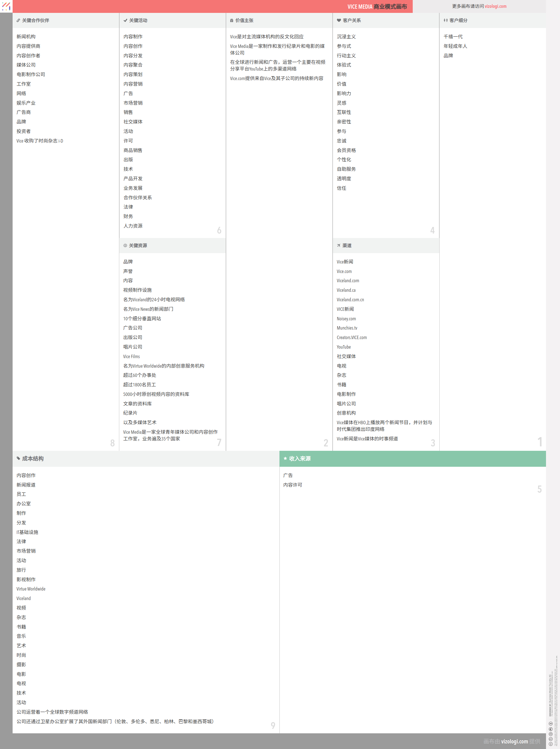Click the people icon beside 客户细分
The width and height of the screenshot is (560, 749).
point(445,20)
